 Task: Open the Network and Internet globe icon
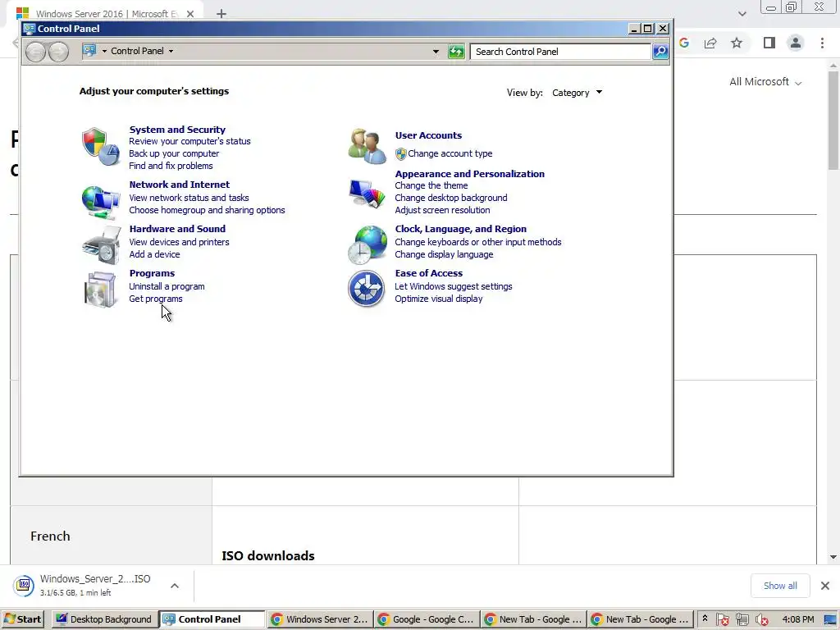[101, 202]
